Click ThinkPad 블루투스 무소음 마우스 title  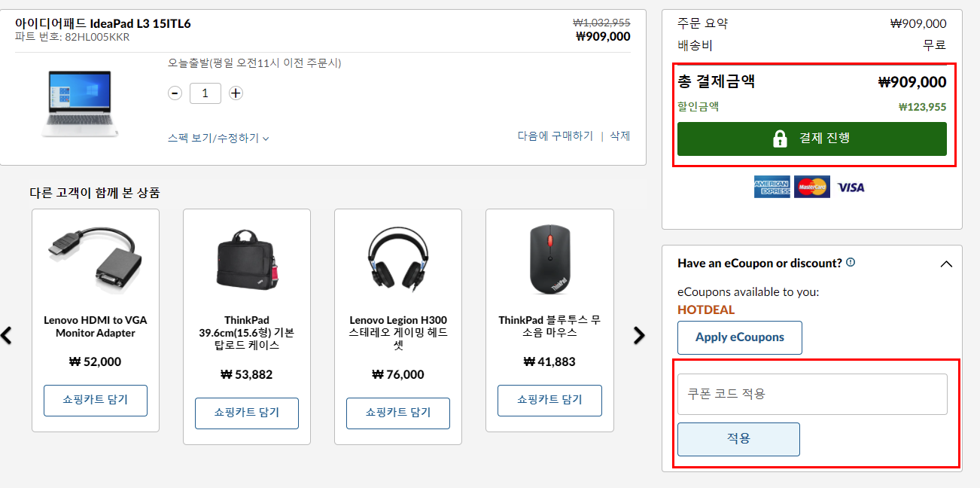pos(549,327)
